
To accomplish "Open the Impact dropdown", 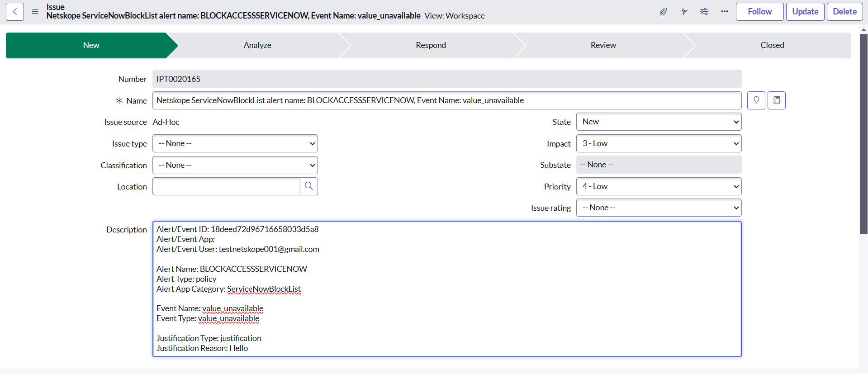I will tap(659, 143).
